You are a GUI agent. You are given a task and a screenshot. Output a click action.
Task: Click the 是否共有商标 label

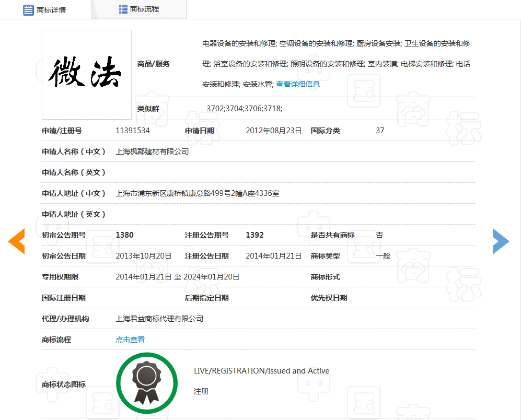point(332,235)
